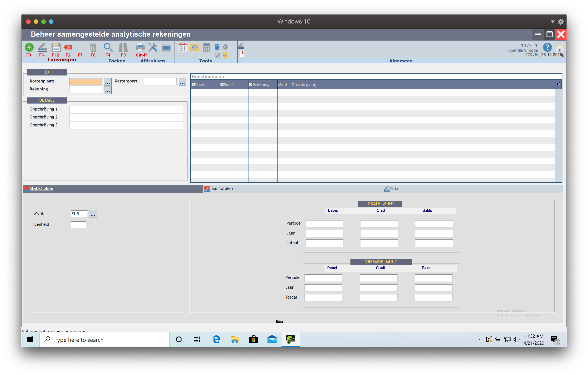588x375 pixels.
Task: Click the blue question mark help icon
Action: [547, 47]
